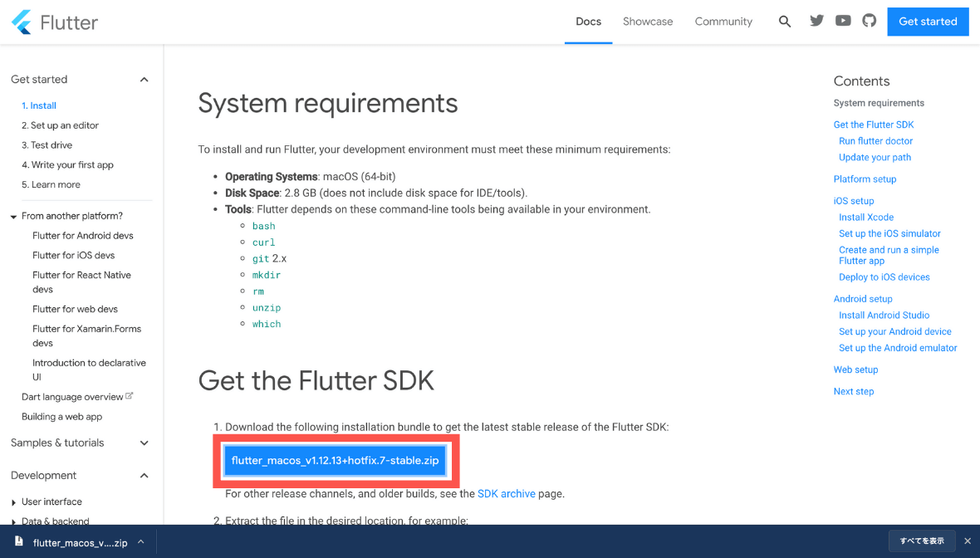Download the flutter_macos stable zip bundle
Image resolution: width=980 pixels, height=558 pixels.
336,459
